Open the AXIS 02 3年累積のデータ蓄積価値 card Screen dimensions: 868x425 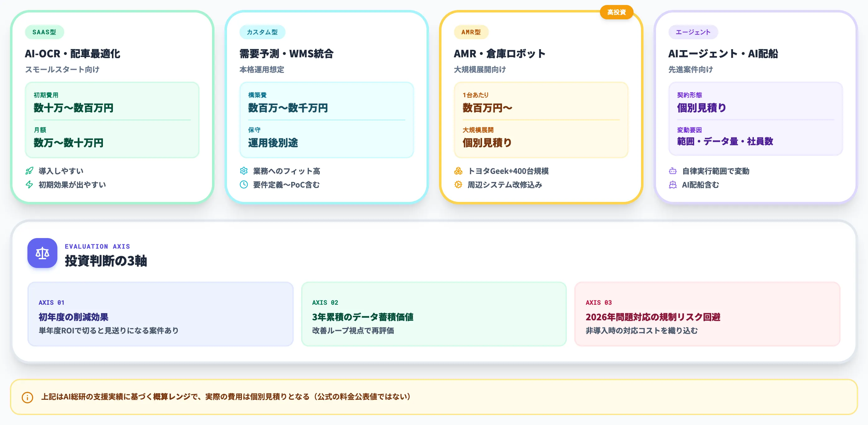tap(434, 314)
